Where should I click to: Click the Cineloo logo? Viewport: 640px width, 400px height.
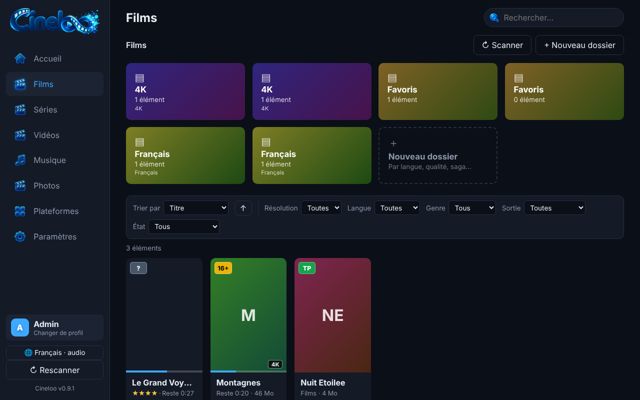[x=54, y=20]
